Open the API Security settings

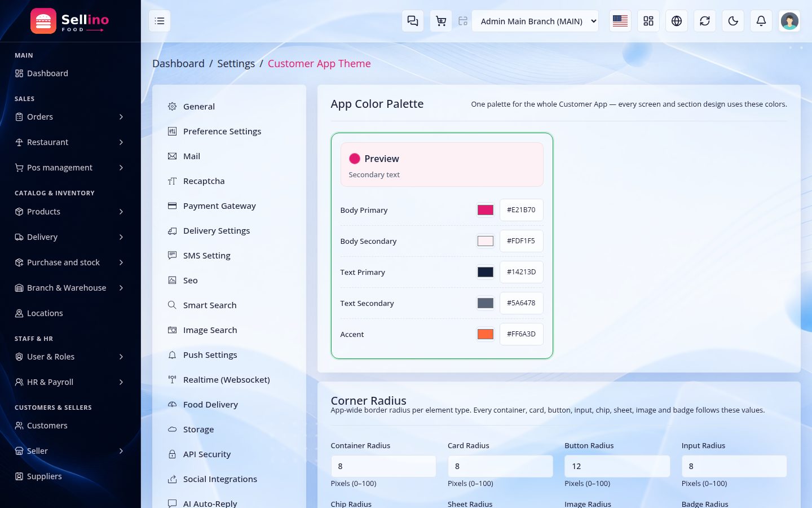click(x=229, y=454)
